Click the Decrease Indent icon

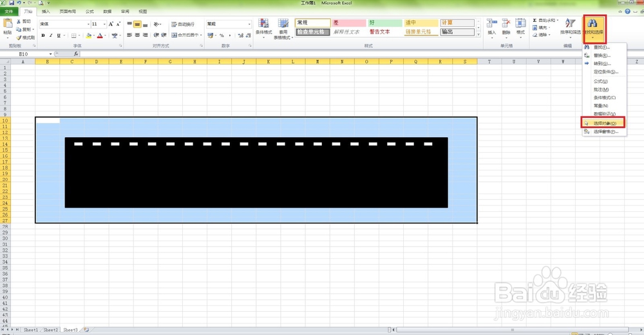[156, 35]
